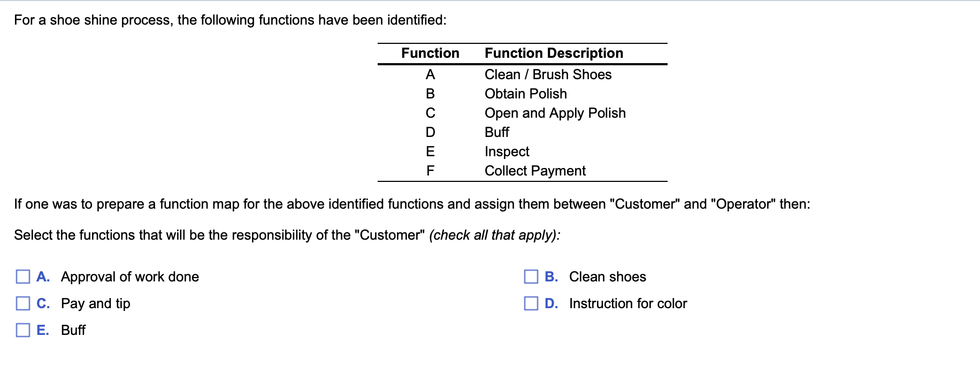Viewport: 980px width, 382px height.
Task: Check the 'Instruction for color' checkbox
Action: click(x=530, y=303)
